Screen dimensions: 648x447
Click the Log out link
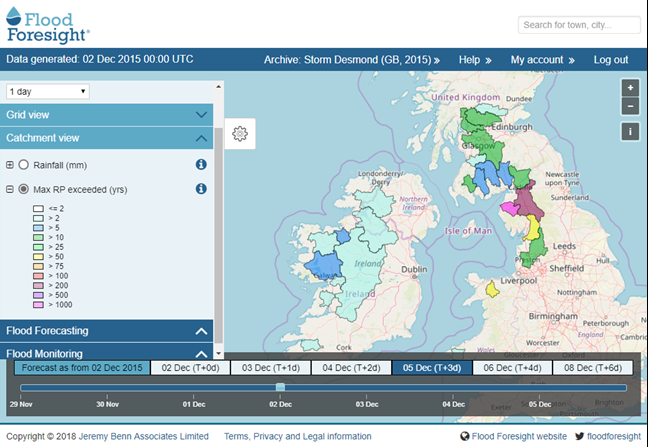[x=610, y=60]
